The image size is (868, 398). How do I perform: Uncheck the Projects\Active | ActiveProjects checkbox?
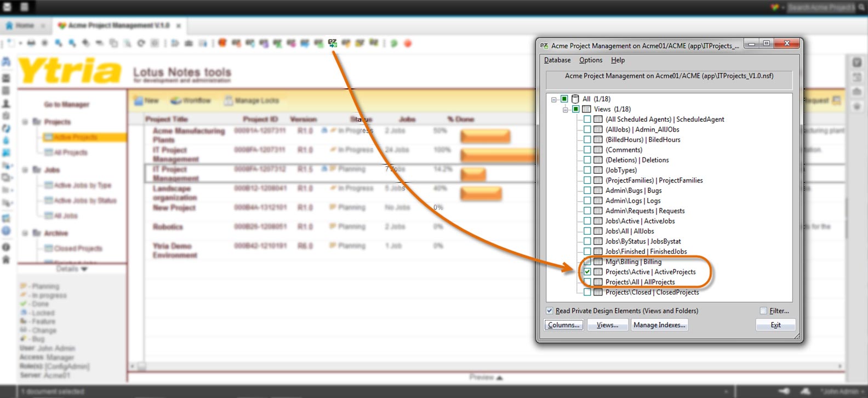(587, 272)
